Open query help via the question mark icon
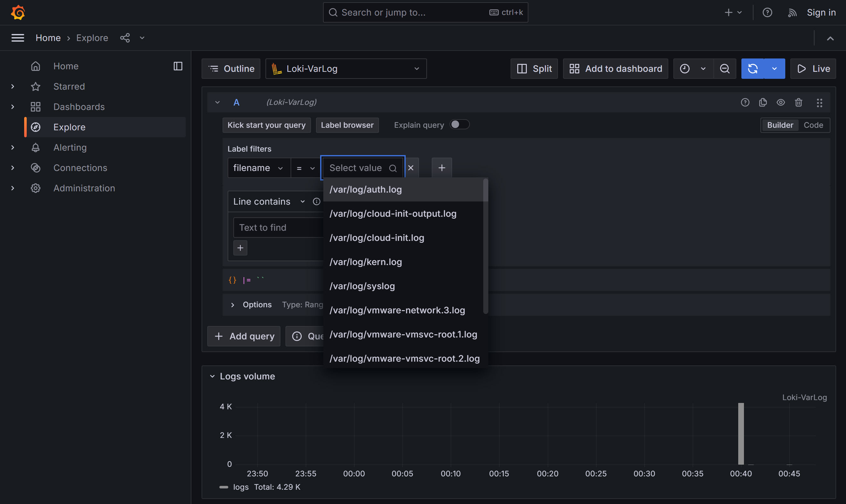 coord(745,102)
